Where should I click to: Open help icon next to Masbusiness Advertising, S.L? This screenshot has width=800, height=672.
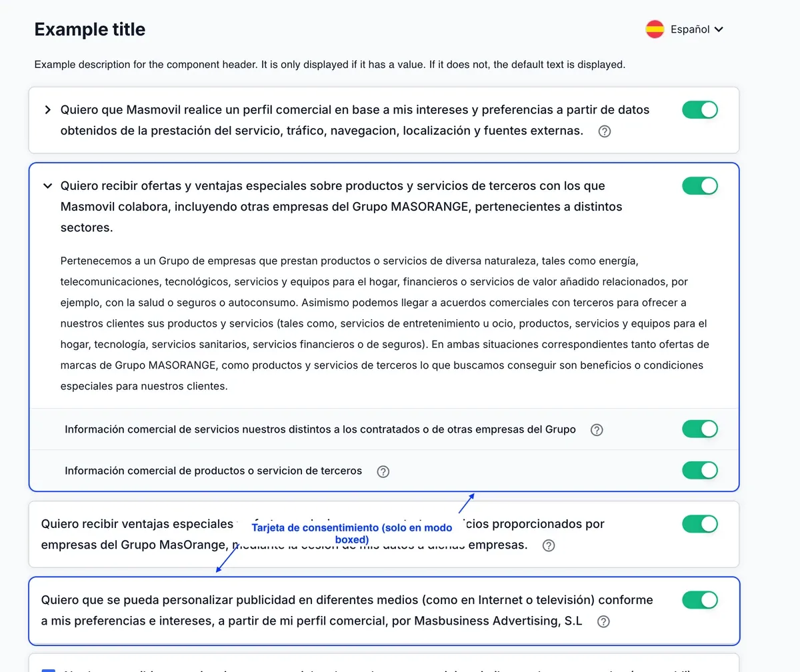coord(603,621)
